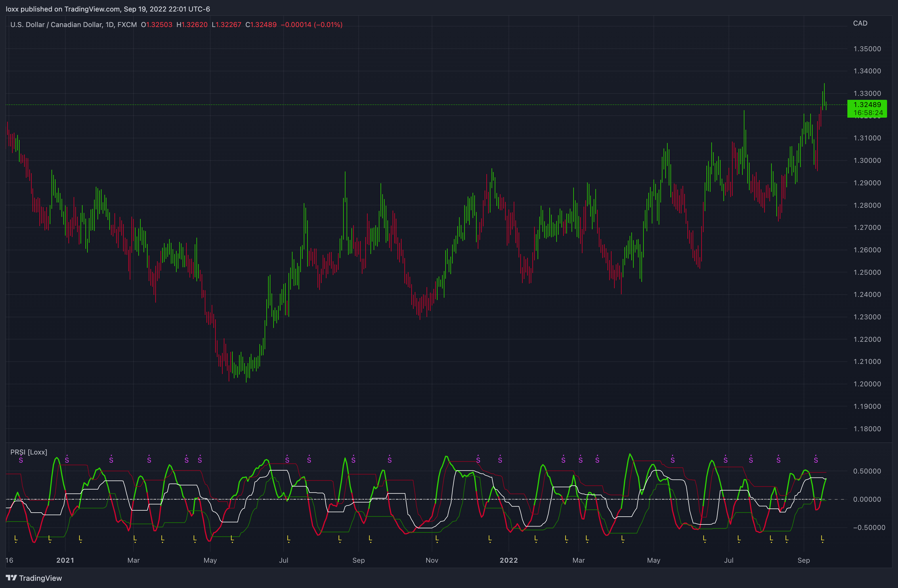Screen dimensions: 898x588
Task: Click the 1.21000 price axis label
Action: 868,362
